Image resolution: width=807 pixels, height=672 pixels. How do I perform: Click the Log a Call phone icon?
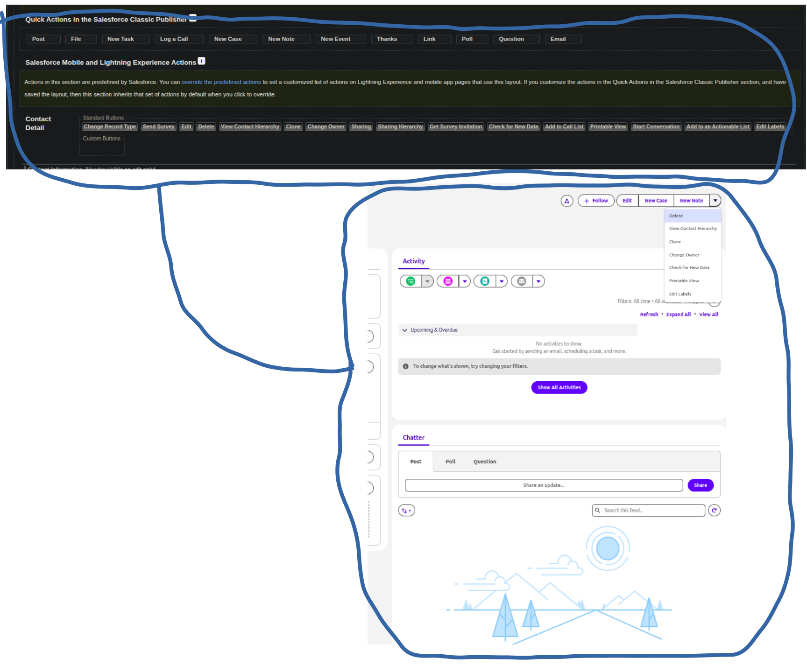[x=485, y=281]
